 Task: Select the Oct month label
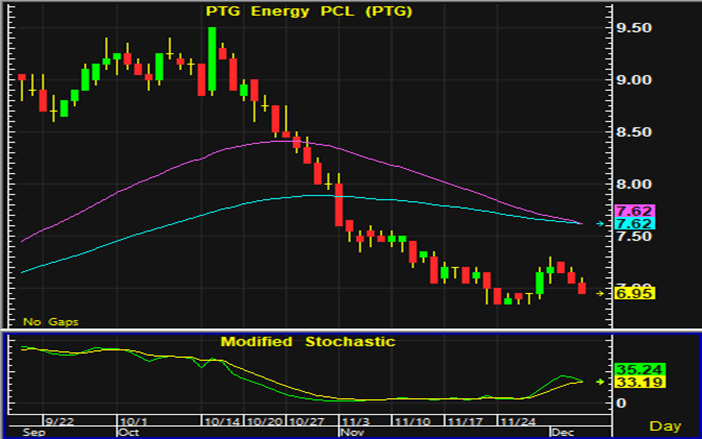[x=128, y=433]
